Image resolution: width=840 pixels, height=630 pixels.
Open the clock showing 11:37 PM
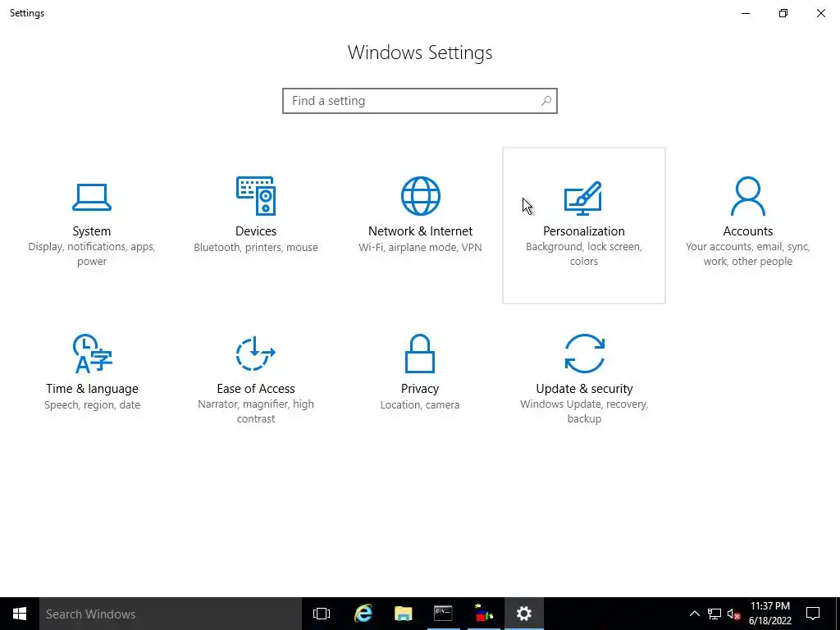coord(769,614)
